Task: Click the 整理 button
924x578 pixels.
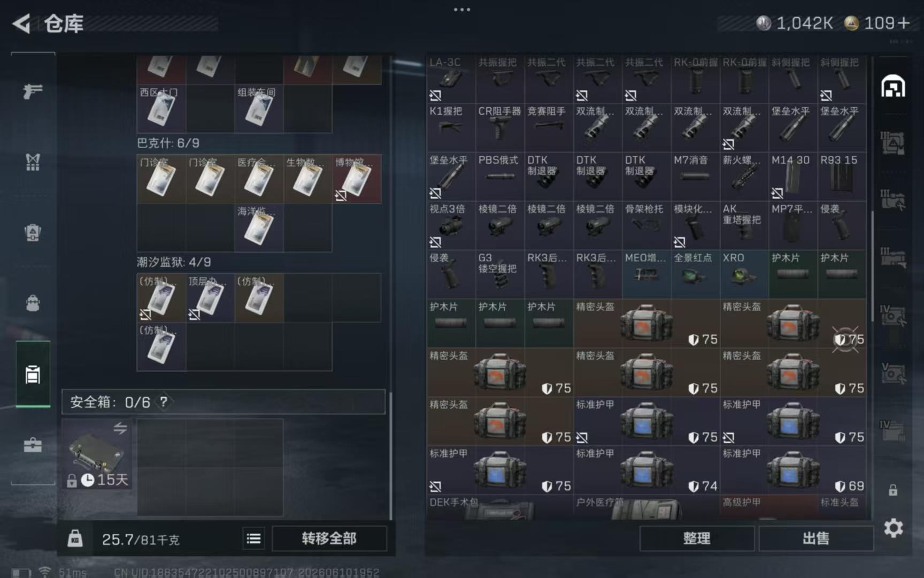Action: click(x=697, y=538)
